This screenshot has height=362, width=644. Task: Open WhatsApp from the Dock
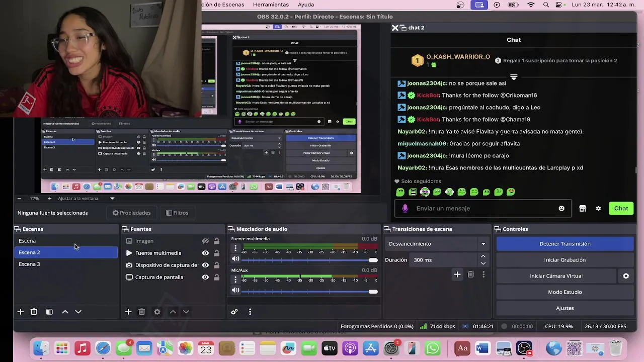pyautogui.click(x=433, y=348)
